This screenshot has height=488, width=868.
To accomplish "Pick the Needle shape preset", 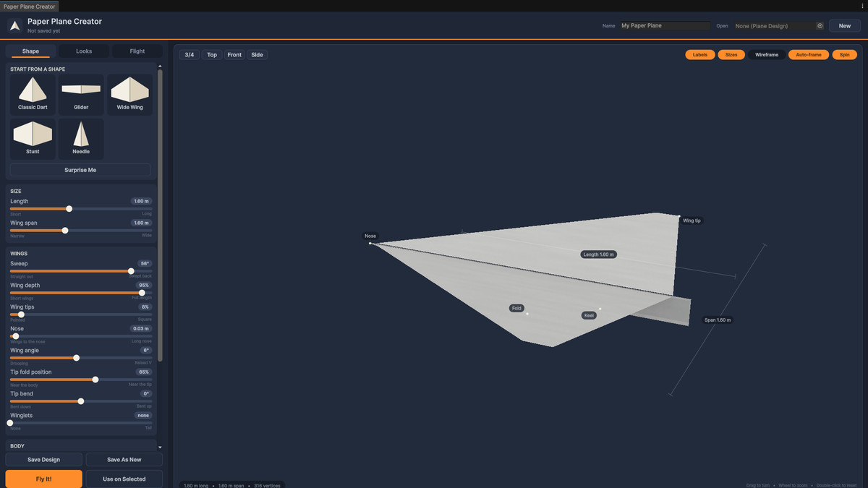I will [81, 139].
